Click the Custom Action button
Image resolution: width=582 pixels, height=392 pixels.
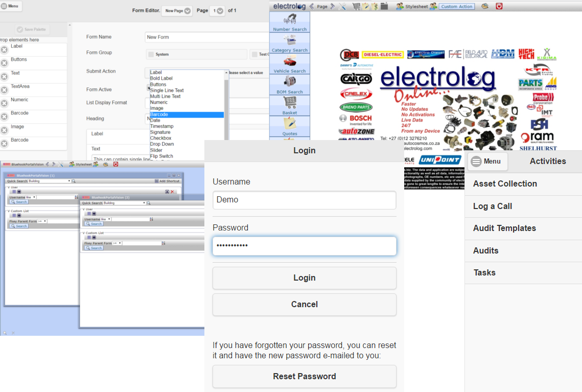pyautogui.click(x=456, y=6)
